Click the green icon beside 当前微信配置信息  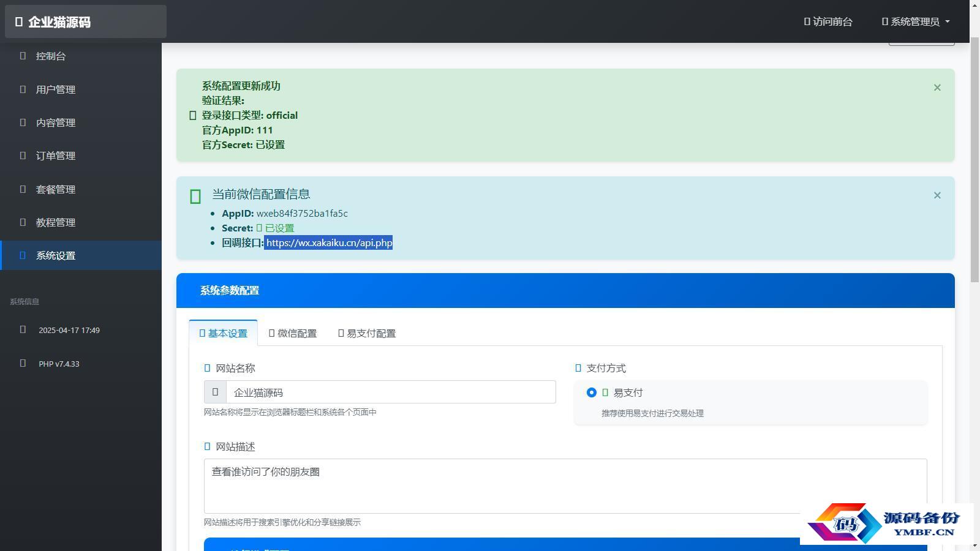tap(195, 196)
